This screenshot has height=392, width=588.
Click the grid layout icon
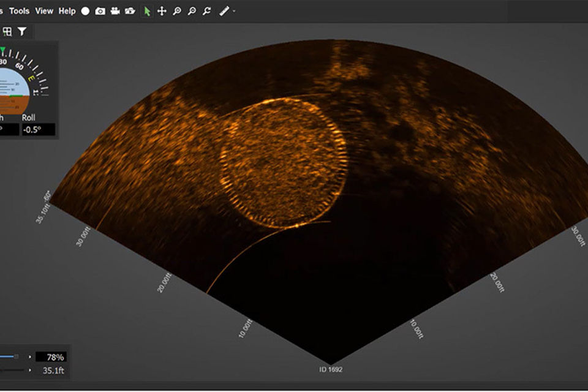point(8,31)
